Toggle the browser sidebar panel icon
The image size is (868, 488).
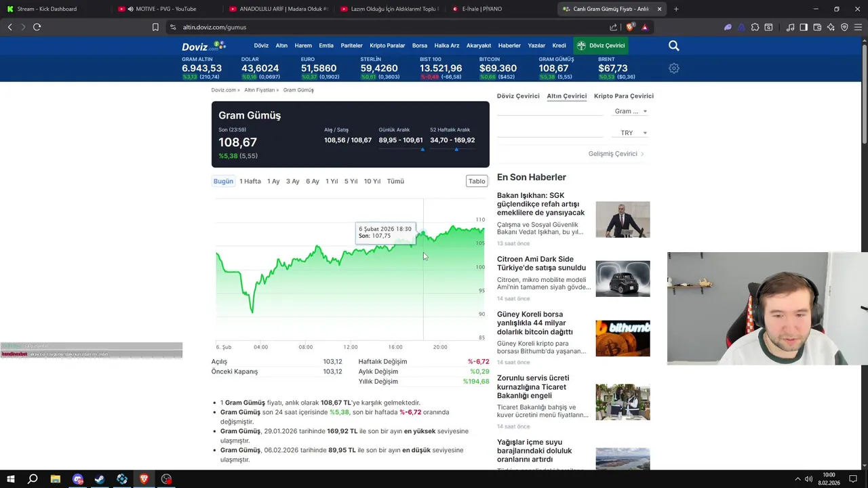804,27
